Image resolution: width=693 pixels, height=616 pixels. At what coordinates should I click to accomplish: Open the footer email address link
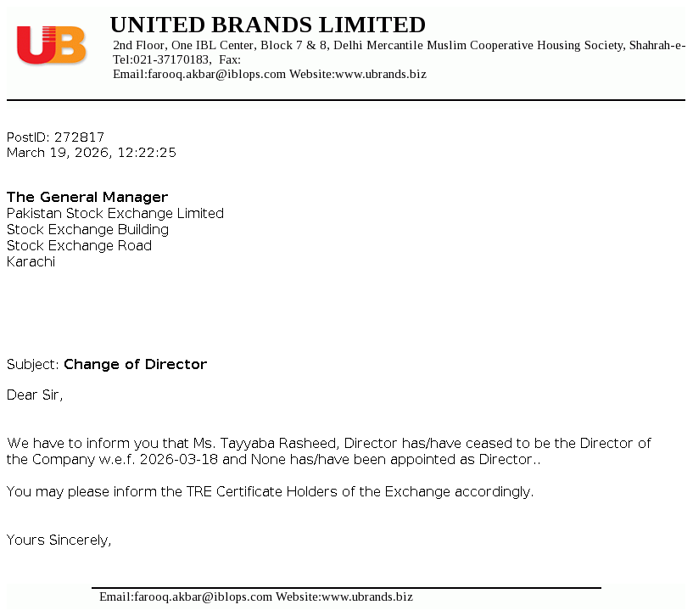[x=202, y=597]
